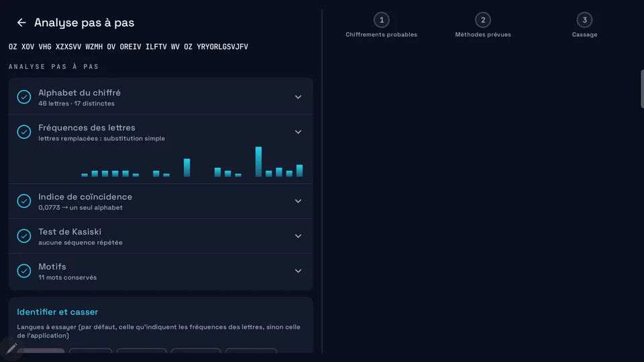Open step 3 Cassage
The image size is (644, 362).
pos(584,25)
